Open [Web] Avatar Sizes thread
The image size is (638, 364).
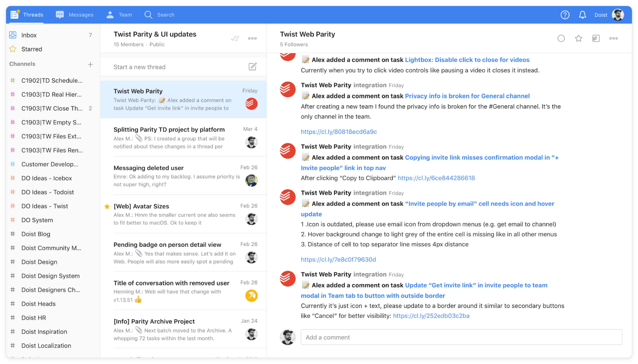point(183,214)
